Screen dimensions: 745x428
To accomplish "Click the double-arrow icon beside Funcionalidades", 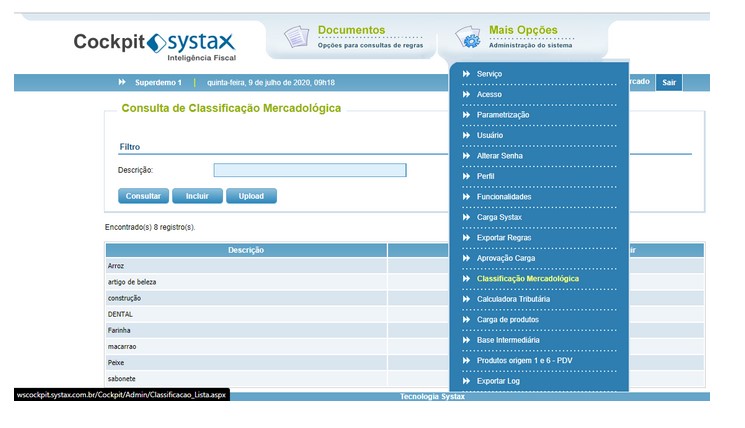I will click(x=466, y=196).
